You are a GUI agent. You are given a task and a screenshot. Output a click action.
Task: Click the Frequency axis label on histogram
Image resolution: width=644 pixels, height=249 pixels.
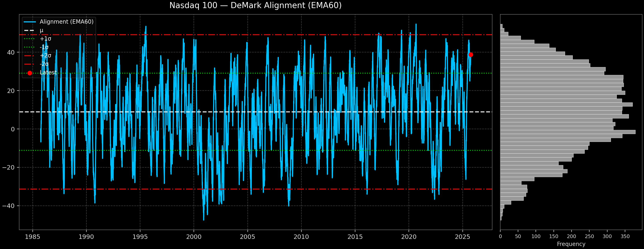tap(571, 244)
